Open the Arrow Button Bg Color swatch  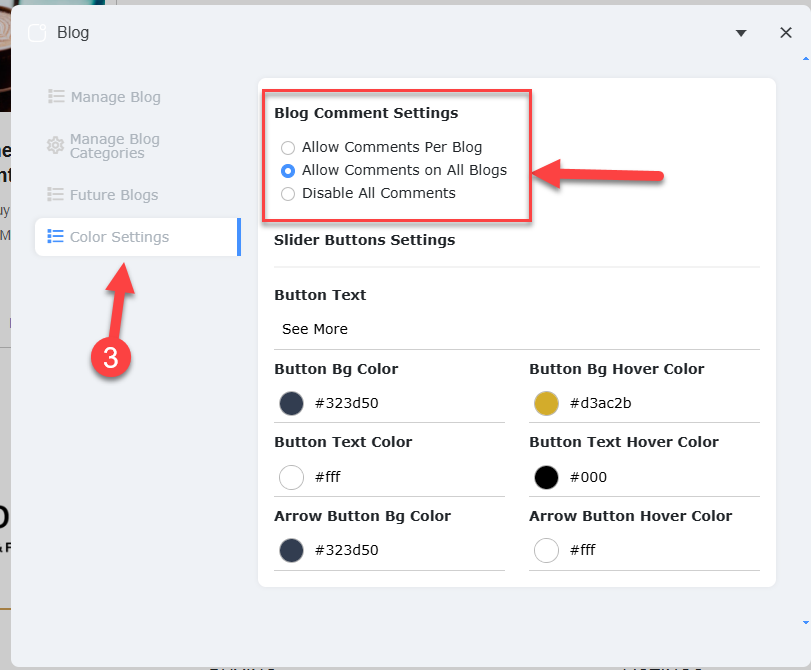pyautogui.click(x=291, y=550)
